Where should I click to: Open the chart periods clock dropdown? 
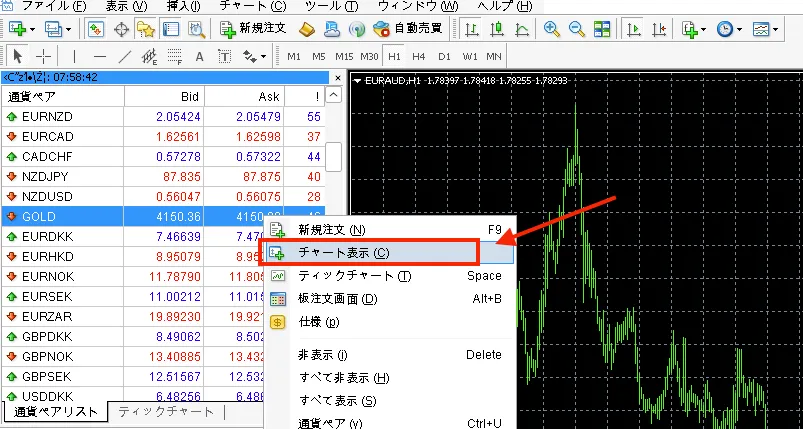click(730, 29)
